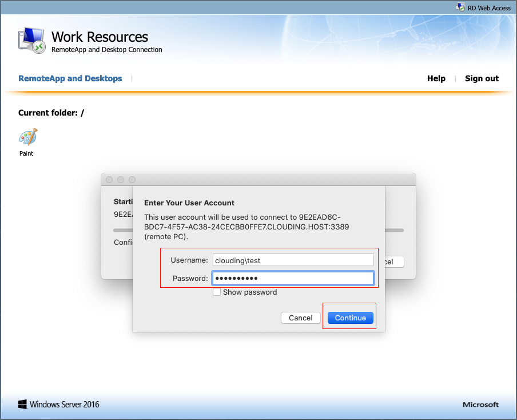This screenshot has height=420, width=517.
Task: Click the Work Resources computer logo icon
Action: (32, 40)
